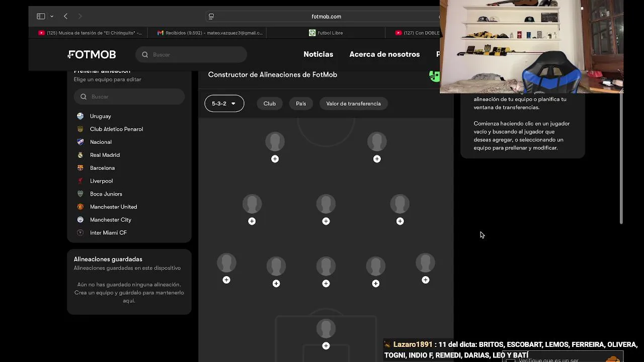
Task: Click the Manchester City crest icon
Action: click(x=80, y=220)
